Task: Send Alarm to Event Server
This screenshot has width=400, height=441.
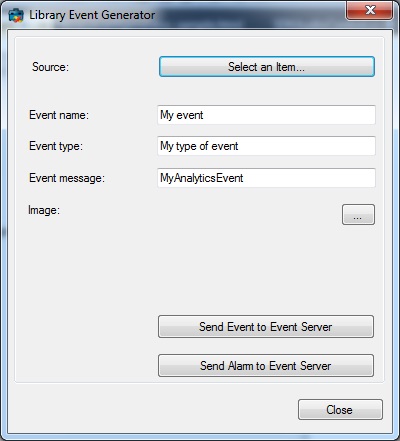Action: (x=266, y=366)
